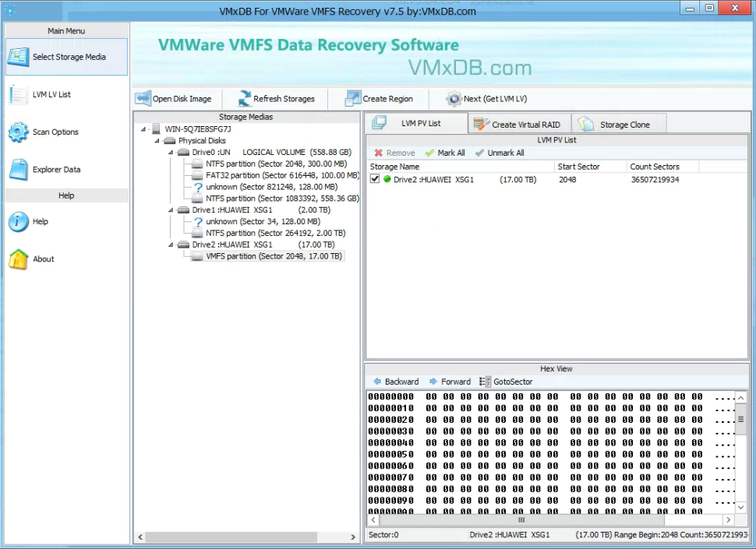Switch to the LVM PV List tab
This screenshot has width=756, height=549.
(416, 123)
